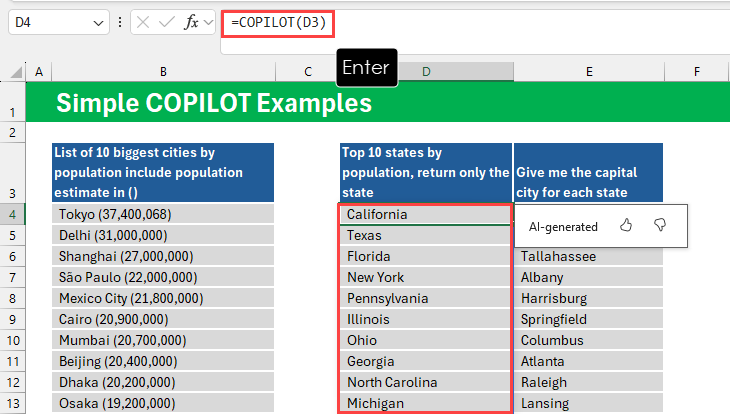Select row 4 header

click(x=13, y=214)
